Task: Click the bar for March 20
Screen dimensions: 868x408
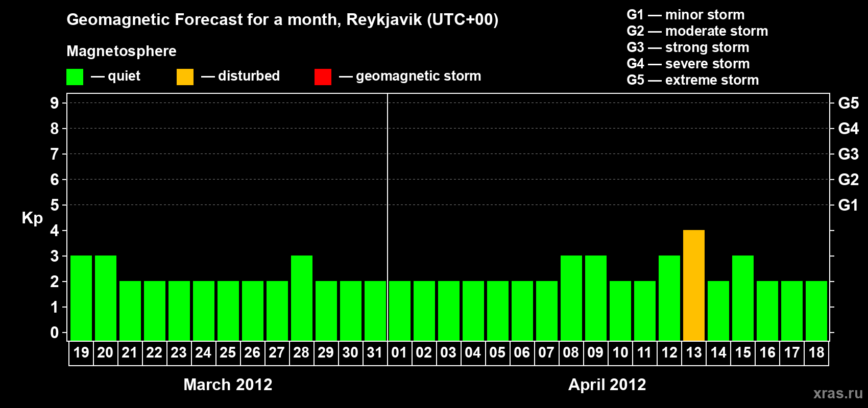Action: coord(106,298)
